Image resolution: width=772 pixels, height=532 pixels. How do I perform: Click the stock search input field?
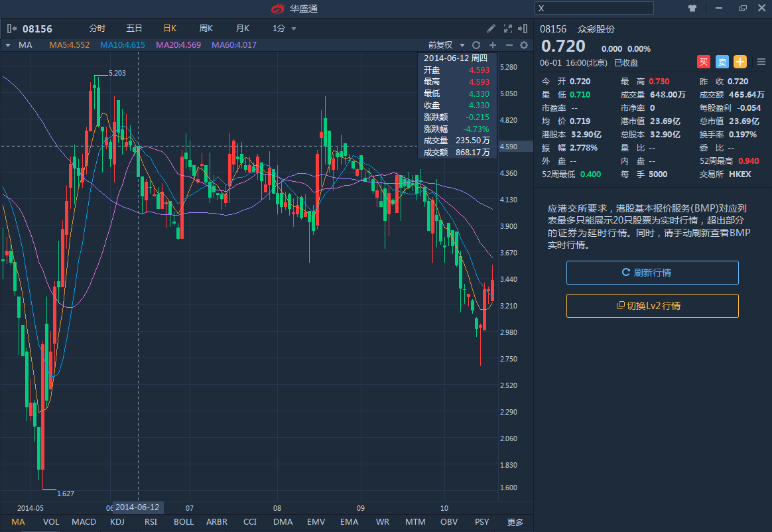tap(594, 8)
